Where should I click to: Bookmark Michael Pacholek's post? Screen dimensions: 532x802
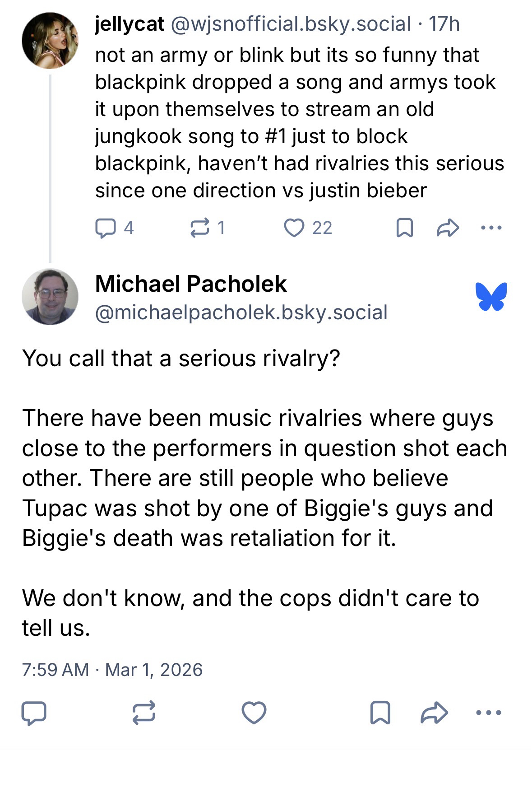tap(380, 713)
